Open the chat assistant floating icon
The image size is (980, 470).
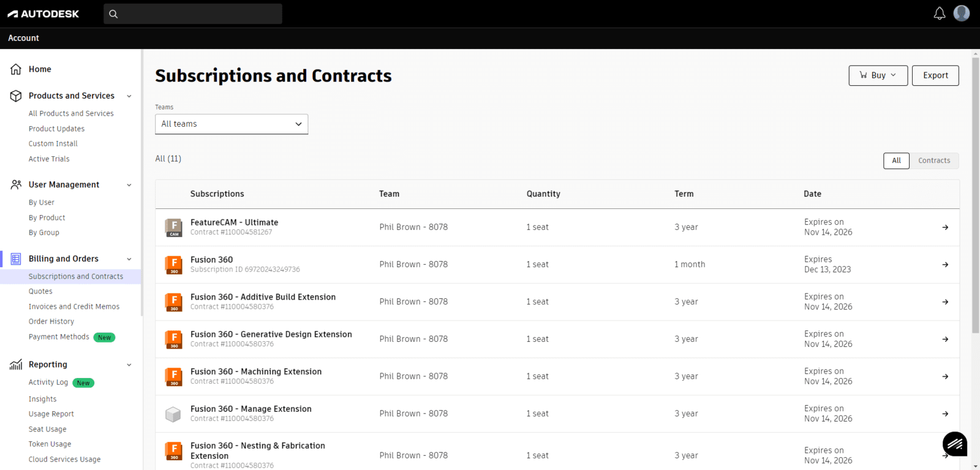point(954,444)
